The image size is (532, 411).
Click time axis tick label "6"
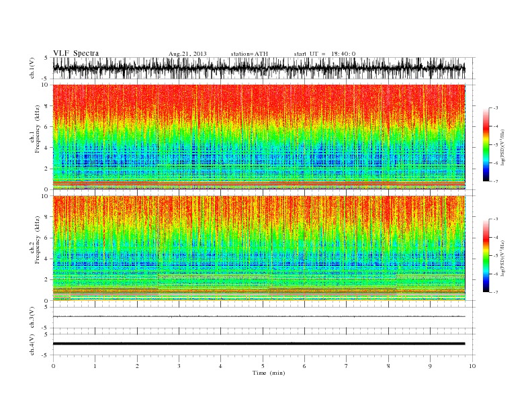304,366
